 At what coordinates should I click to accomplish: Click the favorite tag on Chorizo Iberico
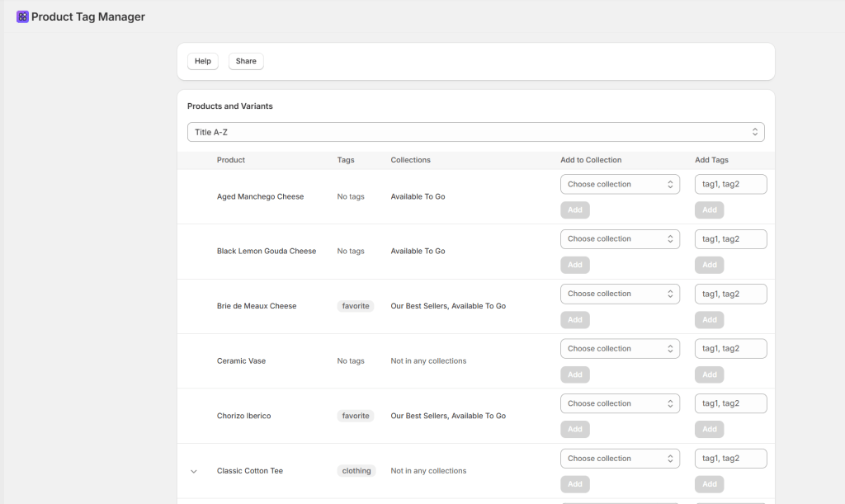click(x=356, y=416)
